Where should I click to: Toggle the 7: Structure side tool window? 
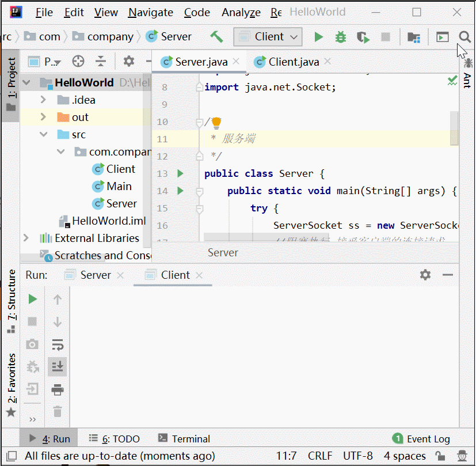click(x=11, y=301)
